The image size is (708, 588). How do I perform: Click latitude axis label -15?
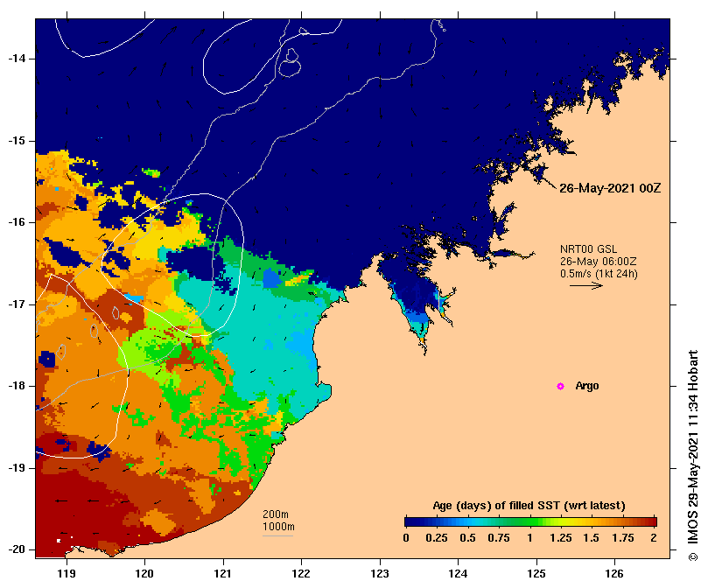click(x=17, y=141)
